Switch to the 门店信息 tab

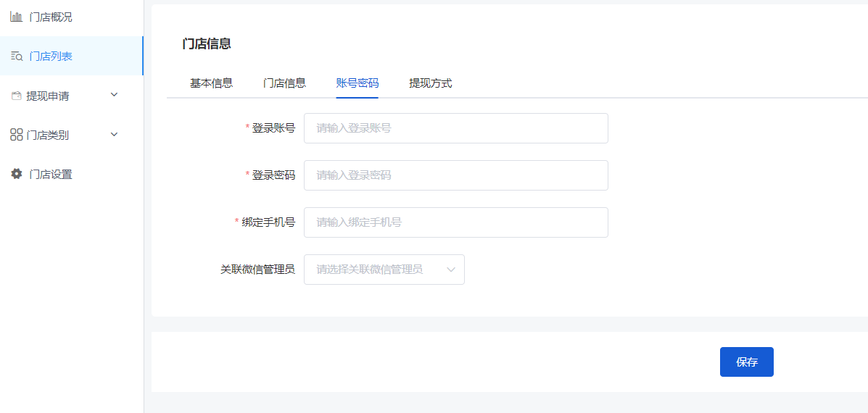coord(284,83)
